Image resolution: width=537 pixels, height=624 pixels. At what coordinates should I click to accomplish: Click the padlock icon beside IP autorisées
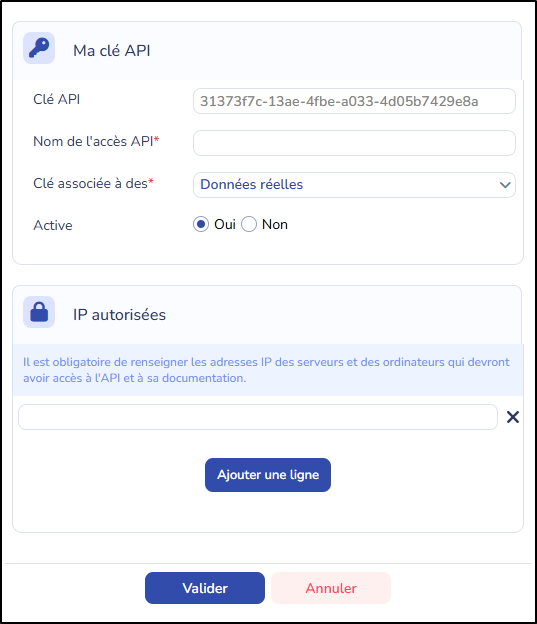(x=39, y=312)
